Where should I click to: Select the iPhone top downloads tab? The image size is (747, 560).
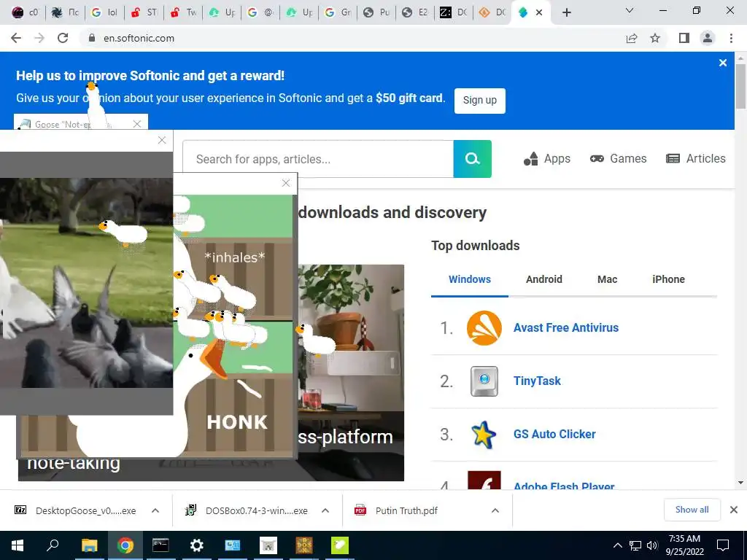668,279
